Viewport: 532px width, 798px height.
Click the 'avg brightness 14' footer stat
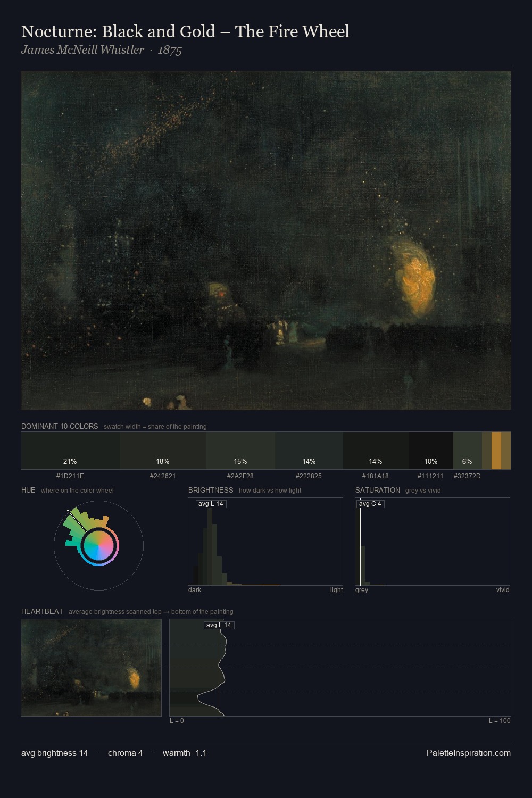tap(55, 753)
